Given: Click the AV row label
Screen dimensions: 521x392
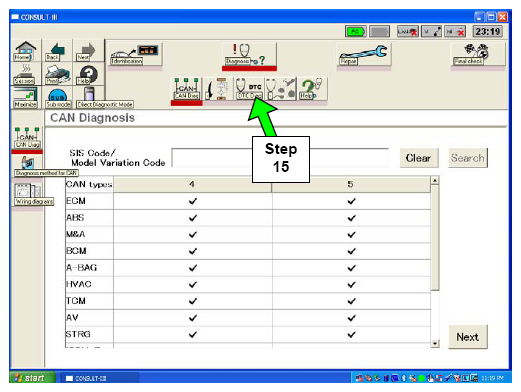Looking at the screenshot, I should point(72,318).
